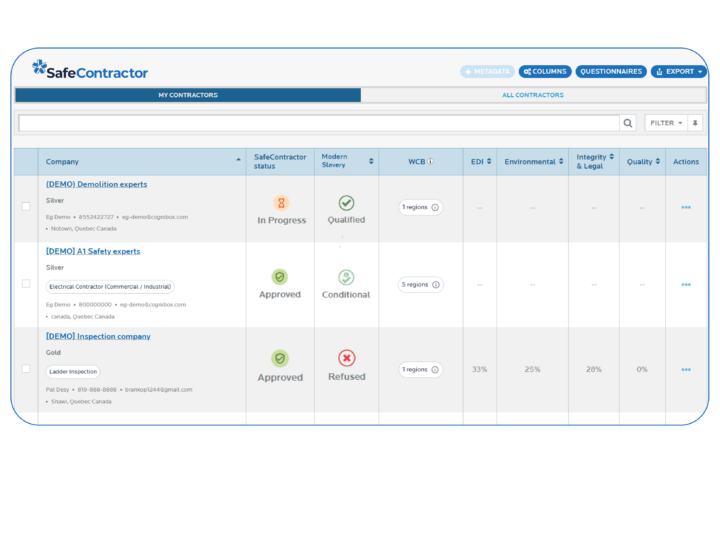Image resolution: width=720 pixels, height=540 pixels.
Task: Click the Actions column header
Action: (x=686, y=162)
